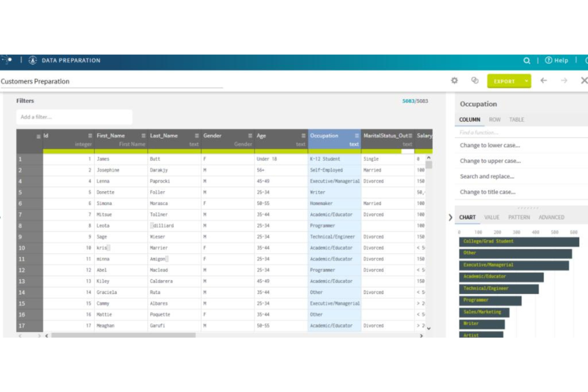Select the Under 18 age cell
Image resolution: width=588 pixels, height=392 pixels.
click(x=281, y=159)
